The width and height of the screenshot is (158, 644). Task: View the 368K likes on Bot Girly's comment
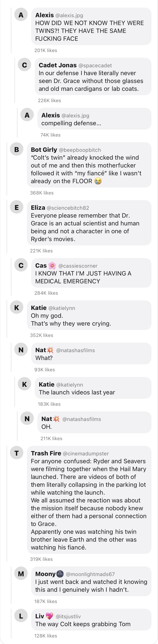point(42,193)
